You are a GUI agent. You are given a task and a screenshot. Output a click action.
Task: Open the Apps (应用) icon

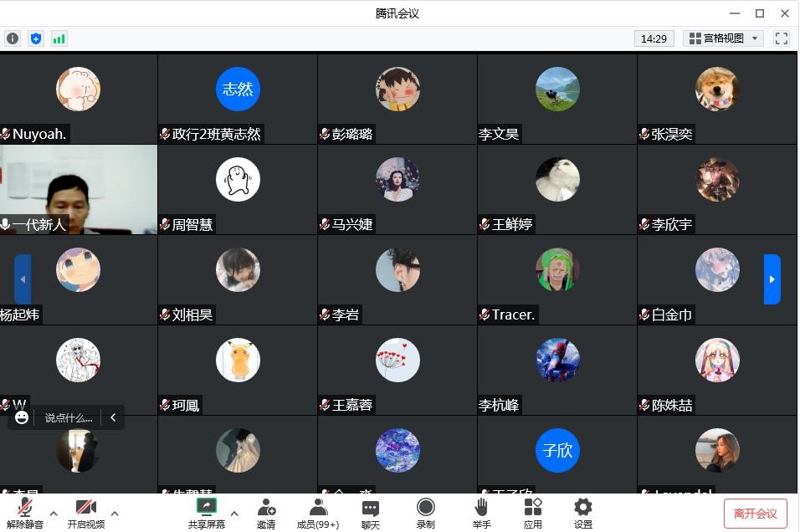click(x=533, y=514)
